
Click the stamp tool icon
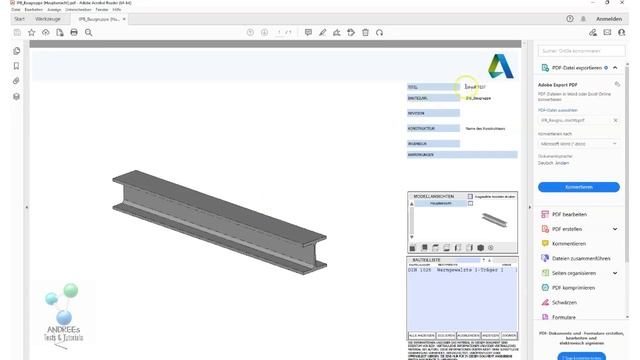pyautogui.click(x=351, y=32)
